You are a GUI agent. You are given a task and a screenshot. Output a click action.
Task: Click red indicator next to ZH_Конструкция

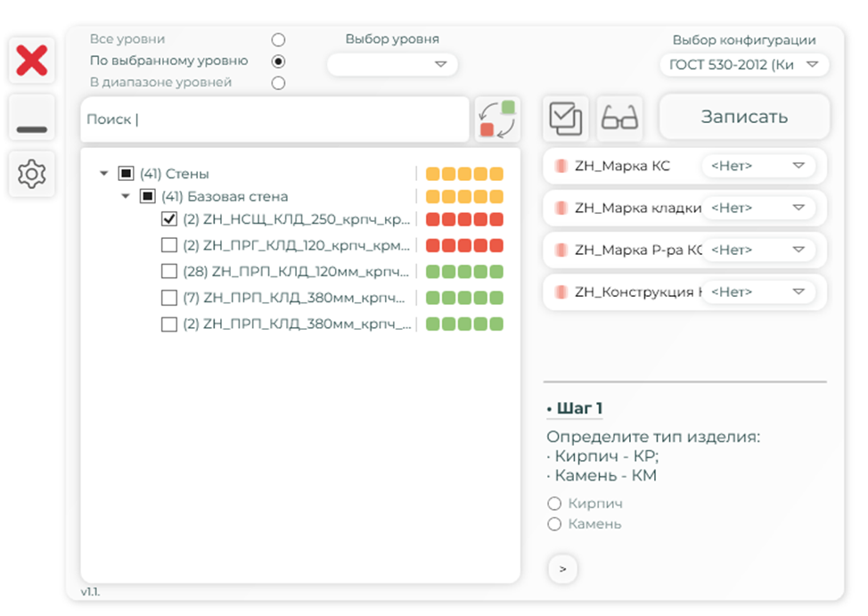561,292
